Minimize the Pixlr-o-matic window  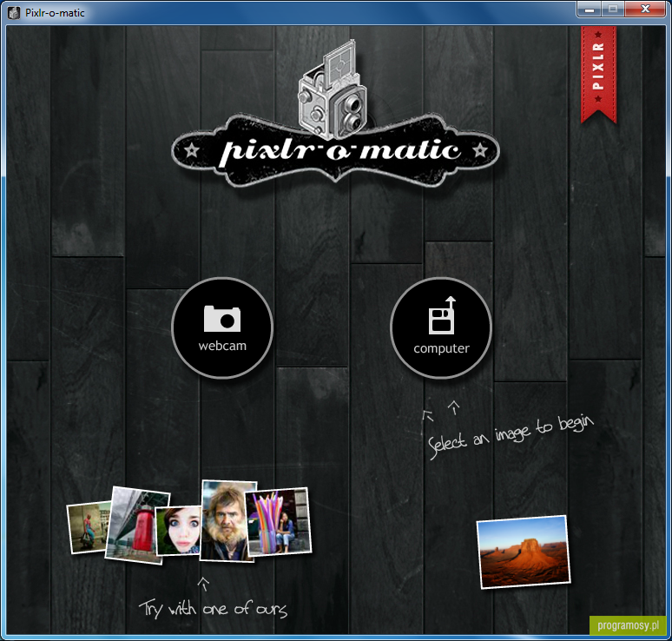[590, 9]
